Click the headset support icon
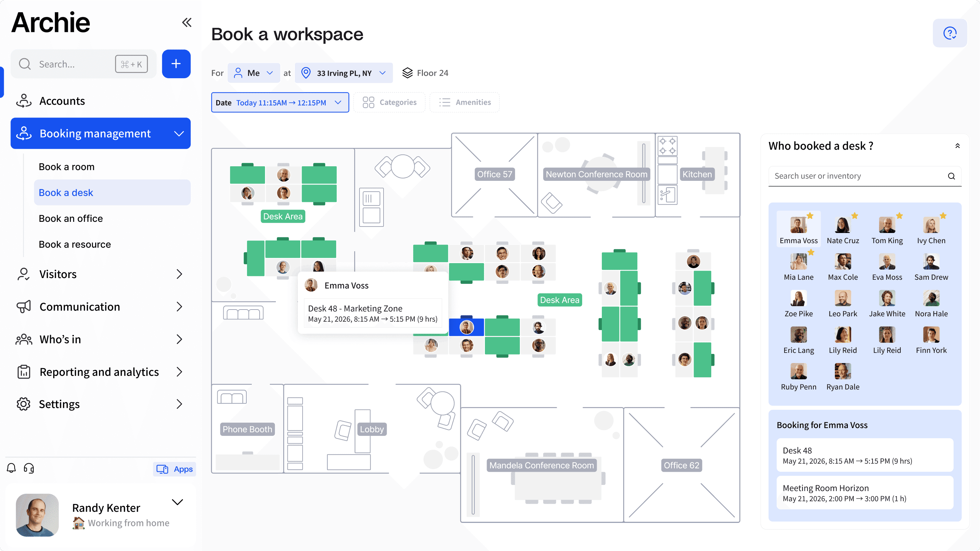 pos(29,468)
